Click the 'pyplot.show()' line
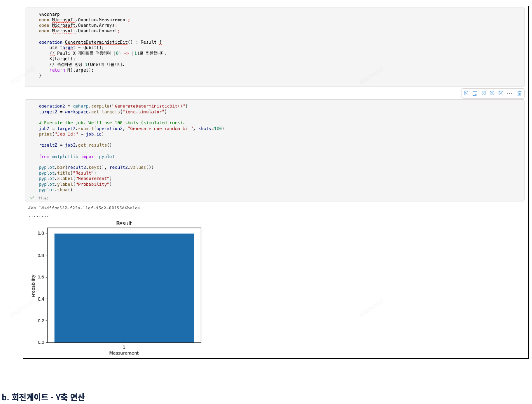This screenshot has height=404, width=532. pos(56,190)
